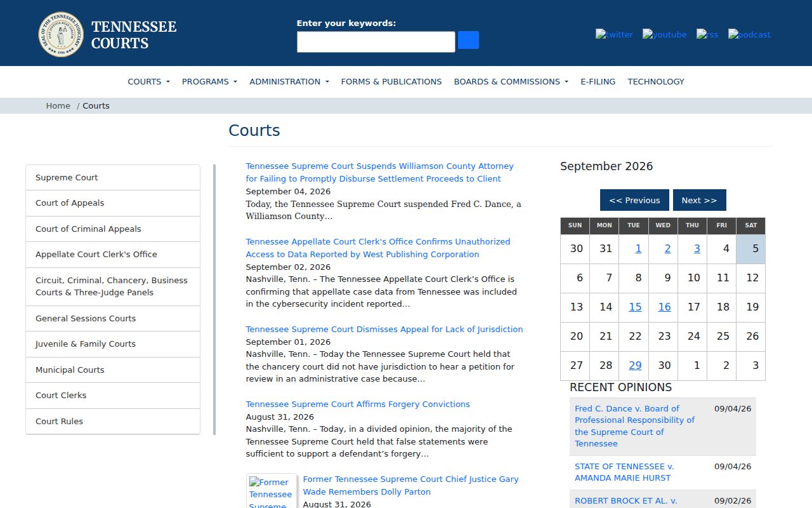Image resolution: width=812 pixels, height=508 pixels.
Task: Go to previous calendar month
Action: coord(634,200)
